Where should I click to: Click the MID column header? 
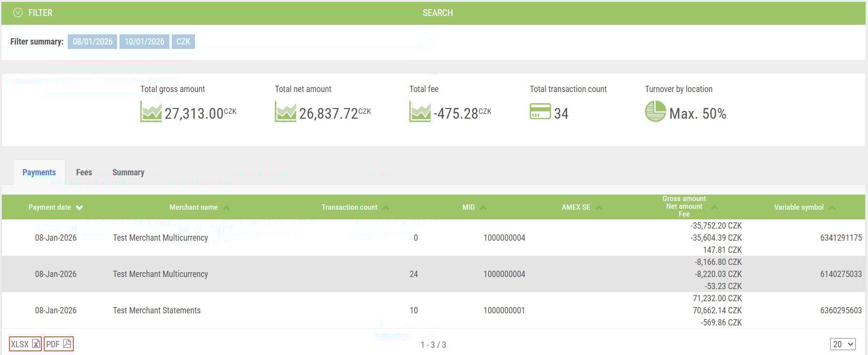tap(468, 207)
